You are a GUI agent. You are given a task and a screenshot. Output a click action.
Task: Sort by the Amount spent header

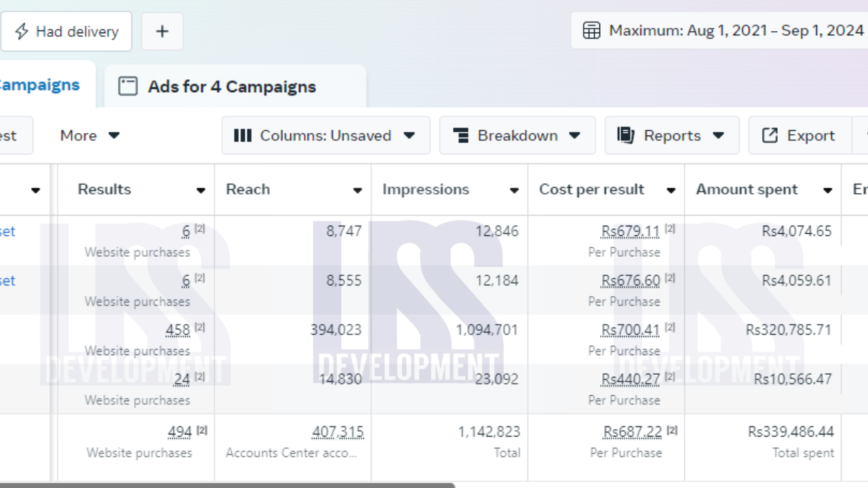[x=747, y=190]
